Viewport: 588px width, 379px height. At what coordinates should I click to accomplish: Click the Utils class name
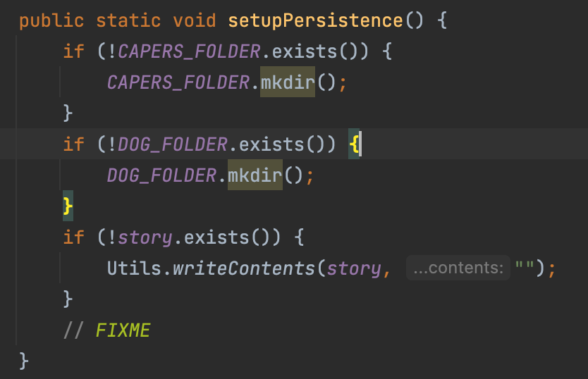pyautogui.click(x=134, y=268)
